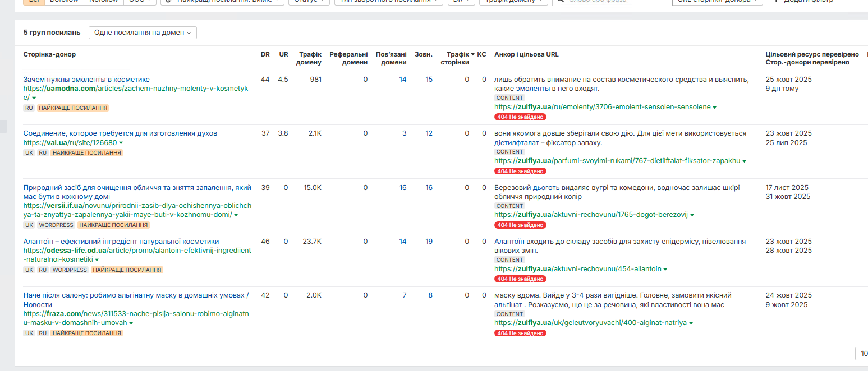This screenshot has width=868, height=371.
Task: Click CONTENT tag in val.ua row
Action: point(510,152)
